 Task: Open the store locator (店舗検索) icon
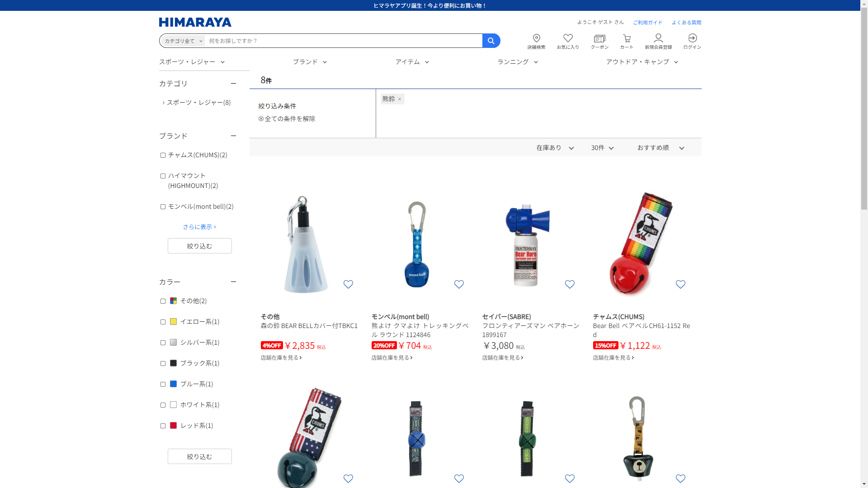tap(536, 41)
